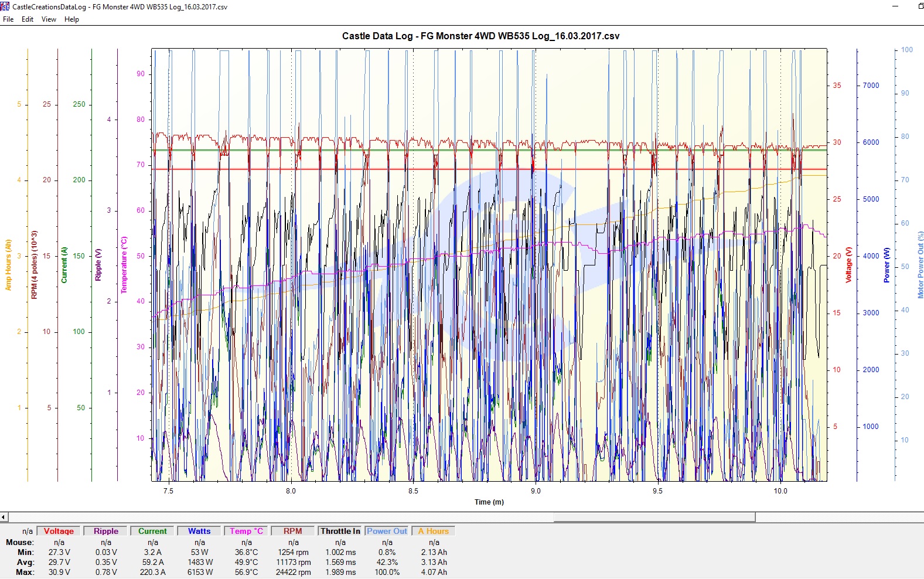Toggle the Ripple series legend button

click(106, 531)
